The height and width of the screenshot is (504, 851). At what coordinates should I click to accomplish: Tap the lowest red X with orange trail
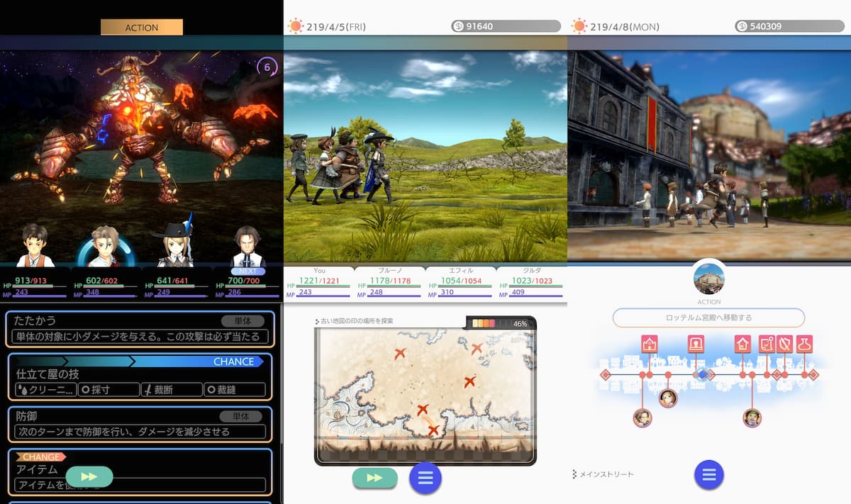point(433,430)
